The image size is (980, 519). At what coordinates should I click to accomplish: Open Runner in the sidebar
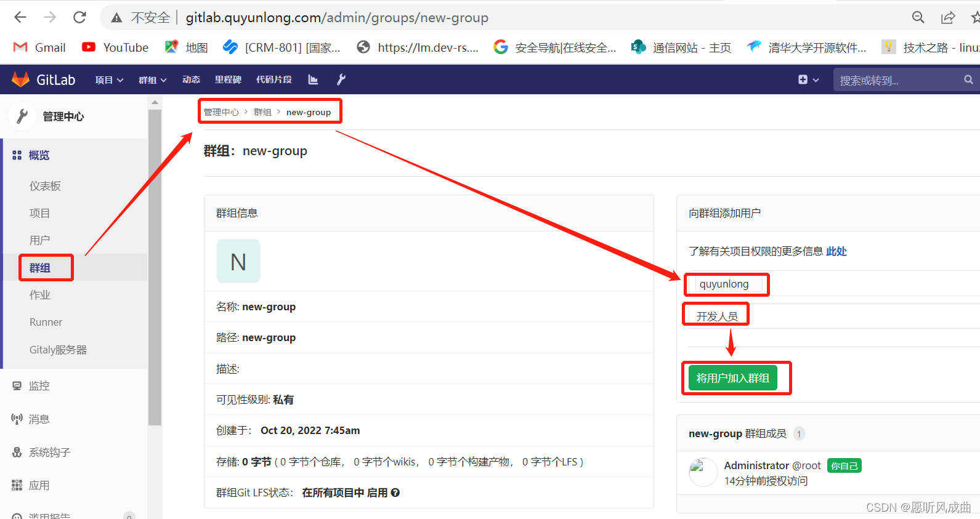(46, 322)
